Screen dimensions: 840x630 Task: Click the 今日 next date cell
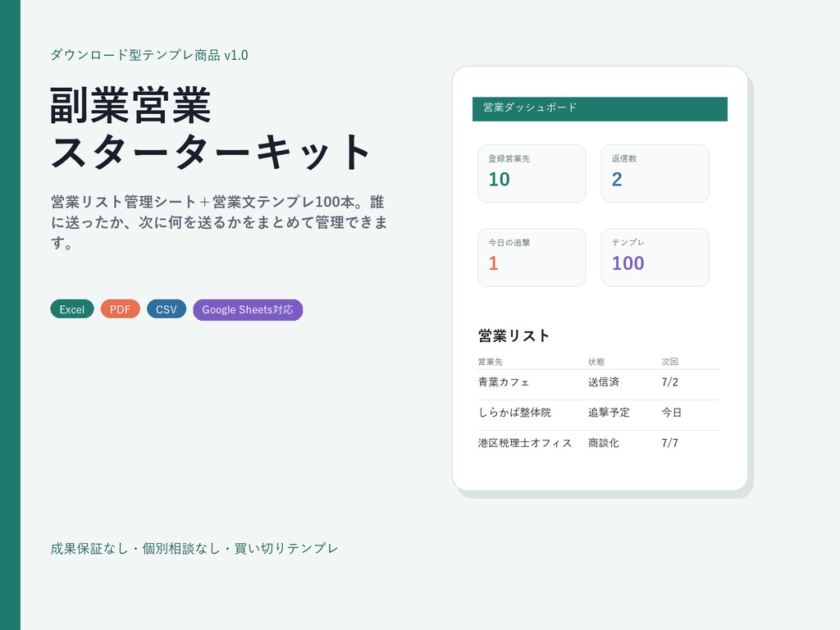672,413
